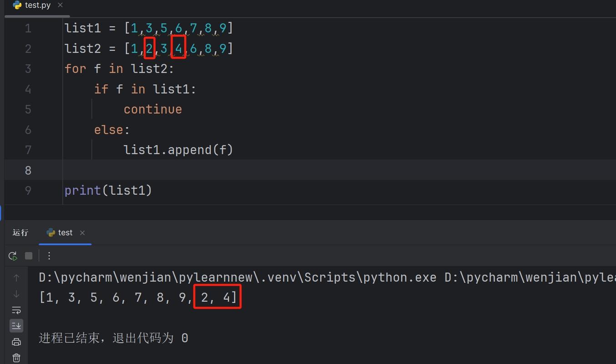Click the print(list1) statement
The image size is (616, 364).
108,190
